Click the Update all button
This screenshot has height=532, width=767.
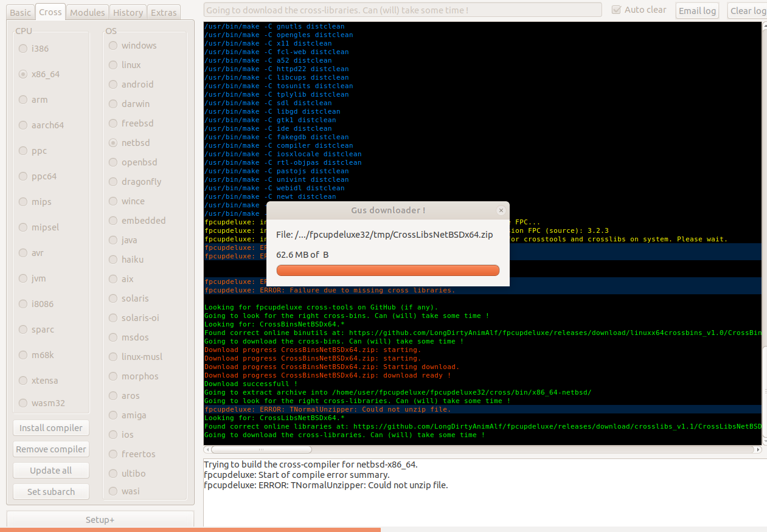[x=51, y=471]
